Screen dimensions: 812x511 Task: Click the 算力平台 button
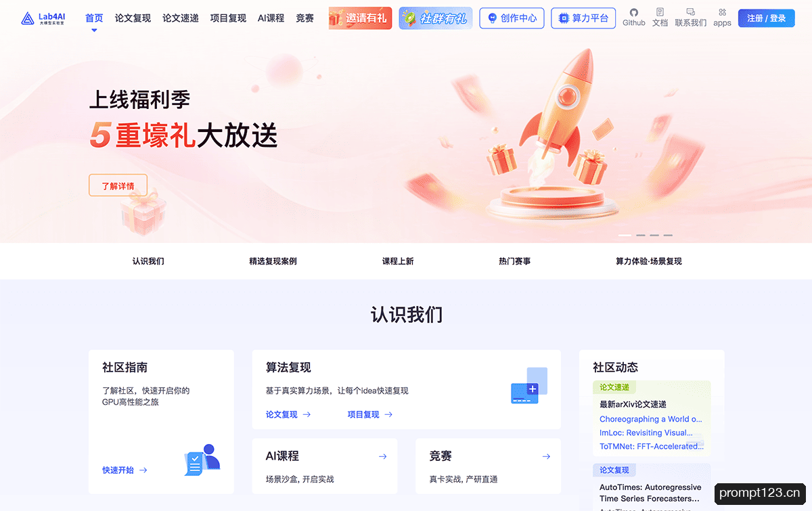coord(584,18)
